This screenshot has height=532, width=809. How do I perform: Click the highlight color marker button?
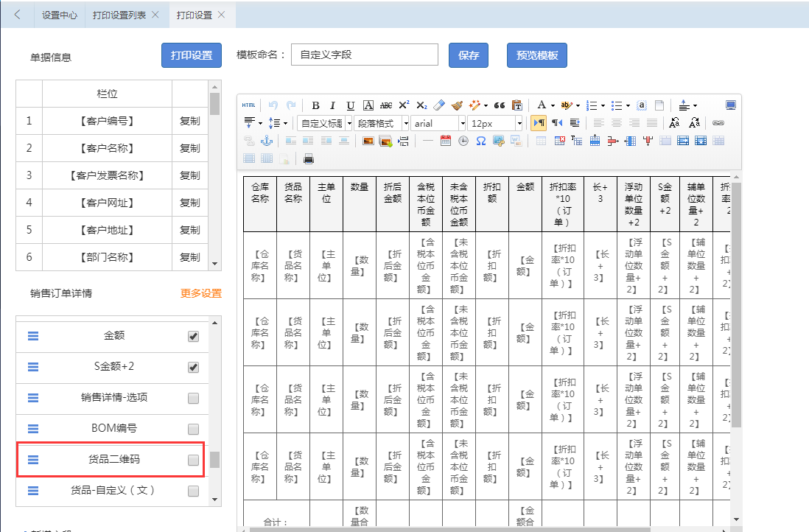click(x=566, y=105)
